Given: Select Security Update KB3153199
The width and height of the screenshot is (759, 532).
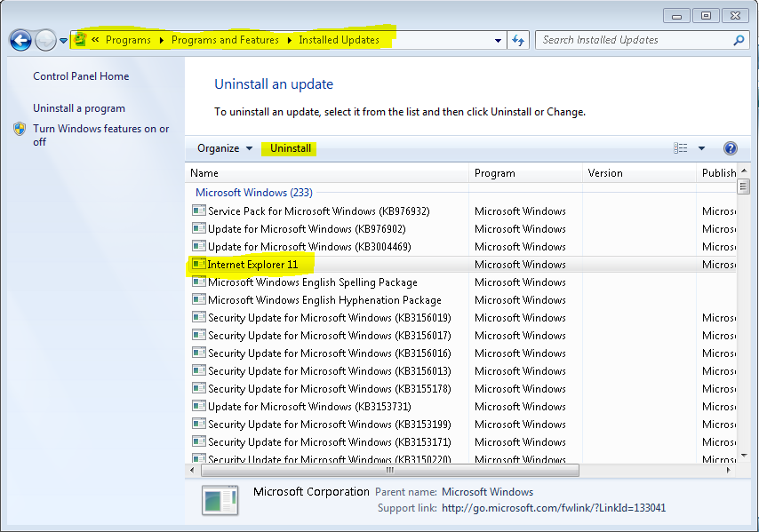Looking at the screenshot, I should click(x=330, y=425).
